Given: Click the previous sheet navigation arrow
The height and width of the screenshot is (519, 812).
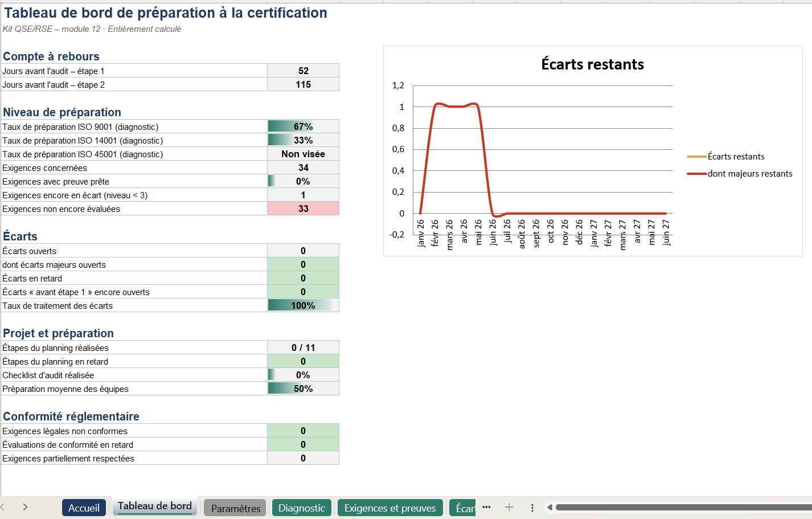Looking at the screenshot, I should [x=3, y=507].
